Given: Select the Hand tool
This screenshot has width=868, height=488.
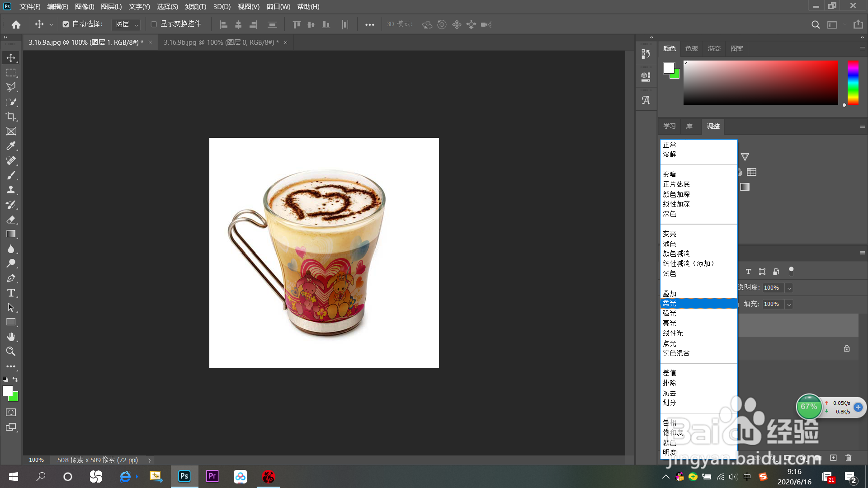Looking at the screenshot, I should pyautogui.click(x=11, y=337).
